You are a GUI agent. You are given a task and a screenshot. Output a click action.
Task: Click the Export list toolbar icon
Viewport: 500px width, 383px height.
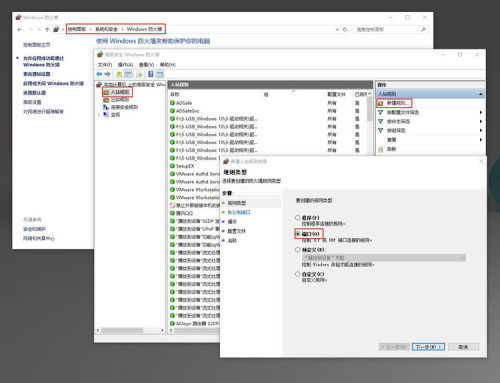(139, 74)
